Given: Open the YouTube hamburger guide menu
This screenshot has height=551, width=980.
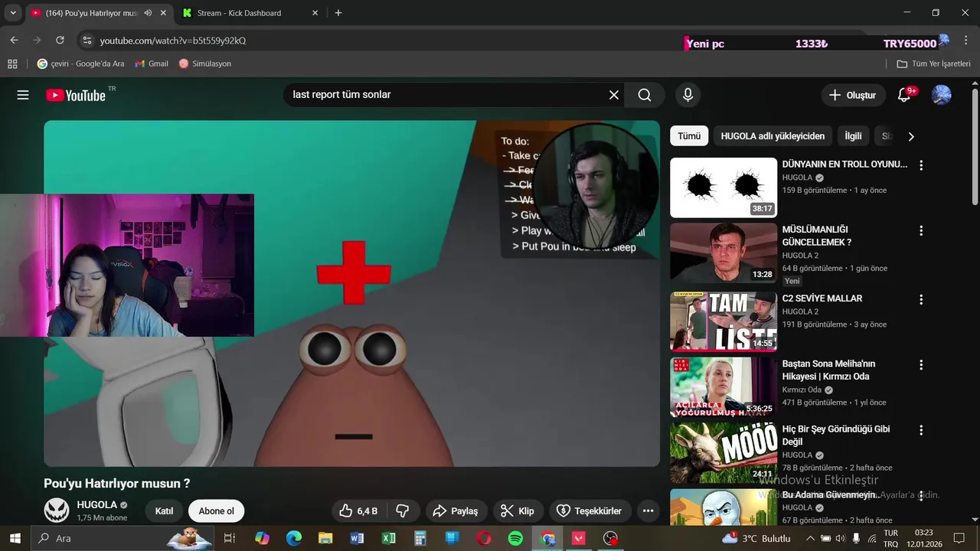Looking at the screenshot, I should pyautogui.click(x=23, y=95).
